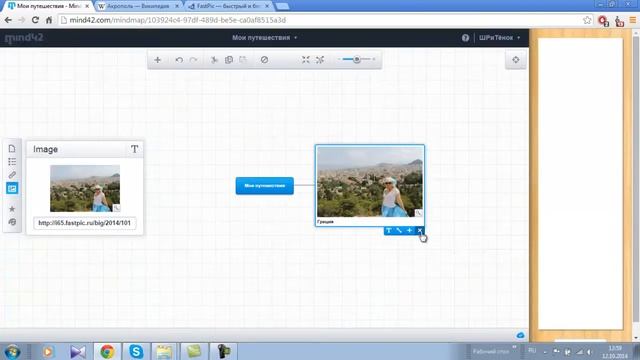This screenshot has width=640, height=360.
Task: Click the image preview in the Image panel
Action: 85,188
